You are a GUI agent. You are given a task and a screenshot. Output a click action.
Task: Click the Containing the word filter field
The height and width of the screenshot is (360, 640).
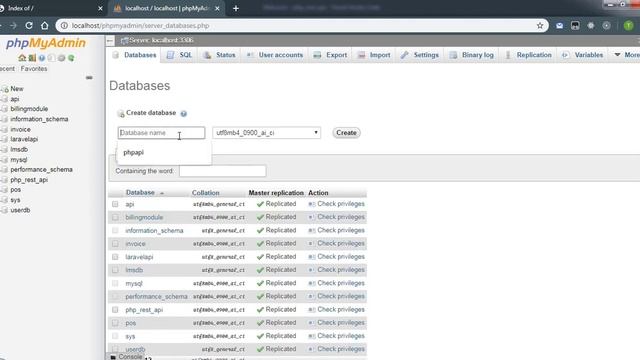point(222,171)
